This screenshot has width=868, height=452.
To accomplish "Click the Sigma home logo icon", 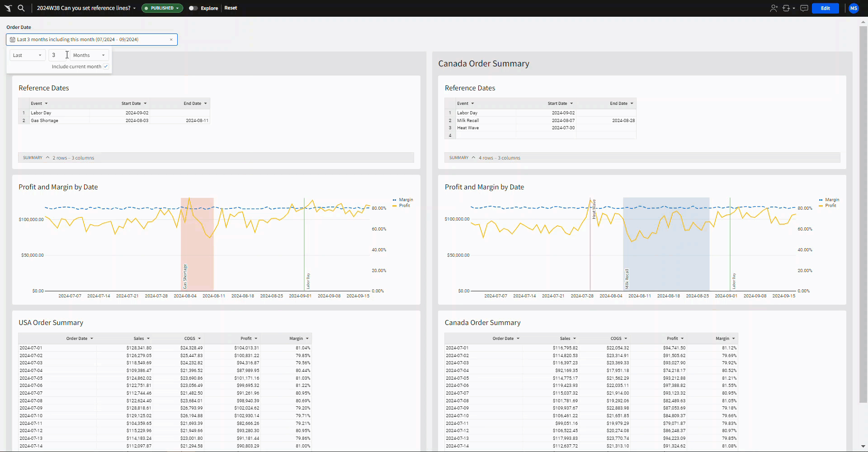I will pyautogui.click(x=8, y=8).
